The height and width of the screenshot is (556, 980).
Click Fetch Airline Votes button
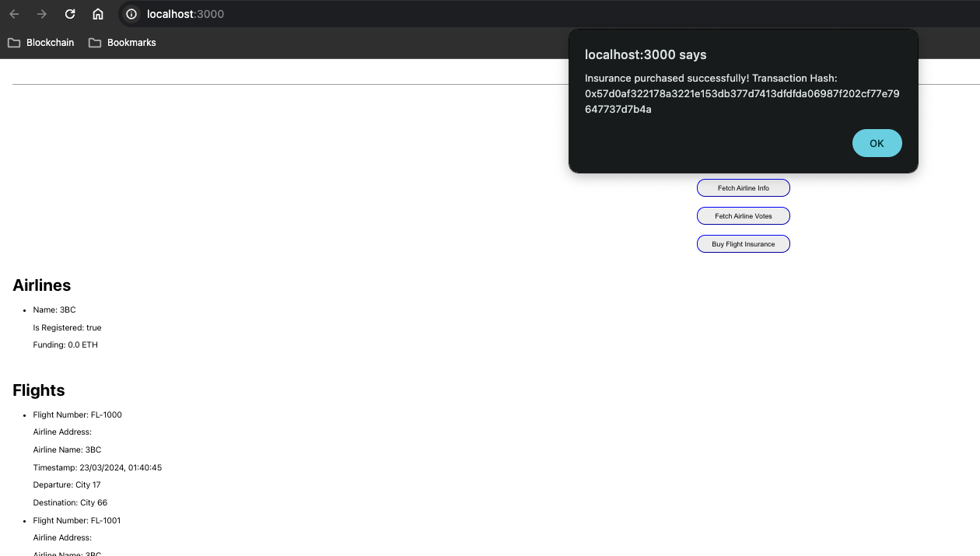(743, 216)
